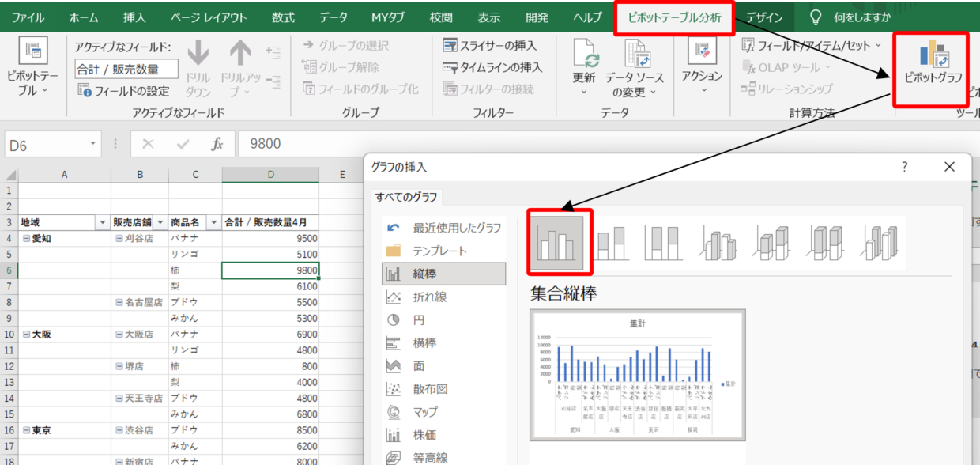Image resolution: width=980 pixels, height=465 pixels.
Task: Click the Name Box showing D6
Action: click(x=44, y=144)
